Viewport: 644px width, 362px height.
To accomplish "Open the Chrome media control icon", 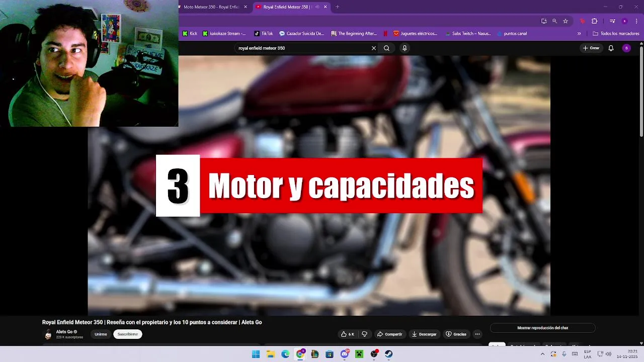I will pyautogui.click(x=612, y=21).
